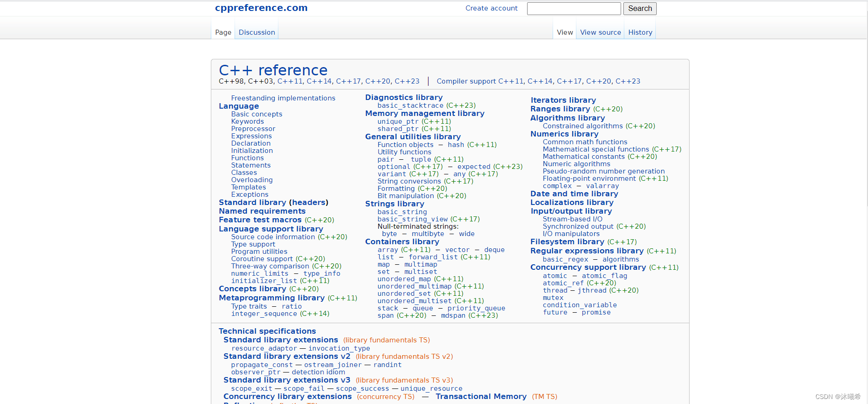Open Coroutine support link
Image resolution: width=868 pixels, height=404 pixels.
pos(262,259)
